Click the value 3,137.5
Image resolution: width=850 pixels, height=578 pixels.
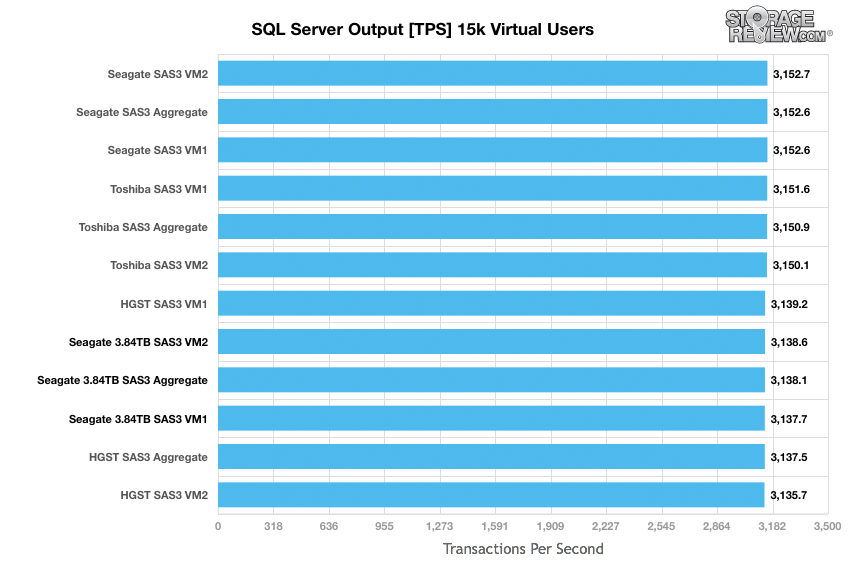[789, 457]
